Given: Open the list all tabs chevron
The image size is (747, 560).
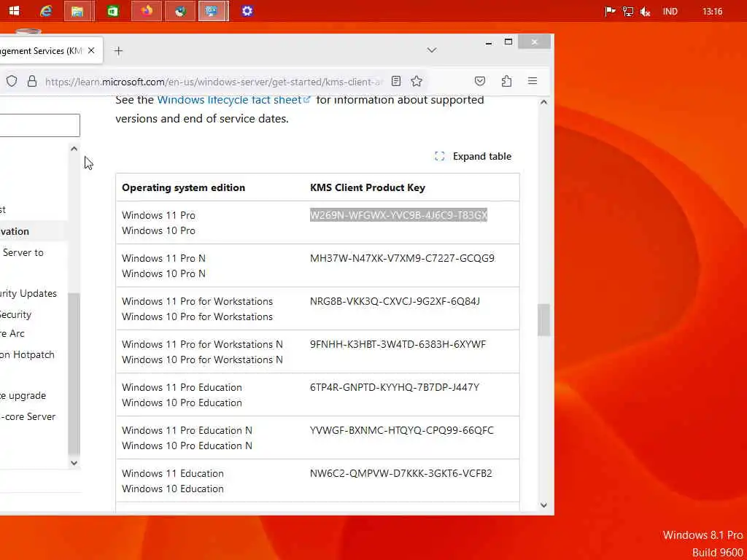Looking at the screenshot, I should pos(432,50).
